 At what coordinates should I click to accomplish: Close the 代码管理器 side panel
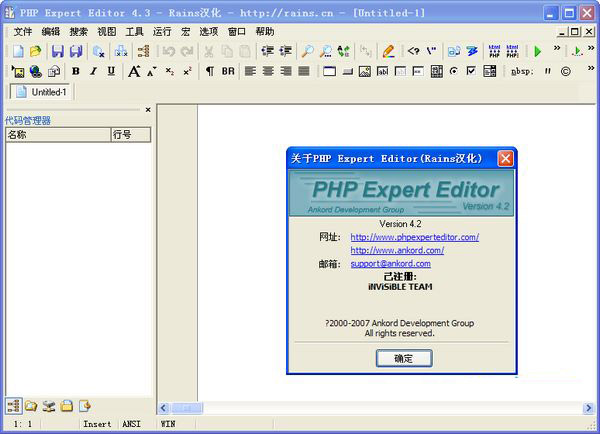148,110
